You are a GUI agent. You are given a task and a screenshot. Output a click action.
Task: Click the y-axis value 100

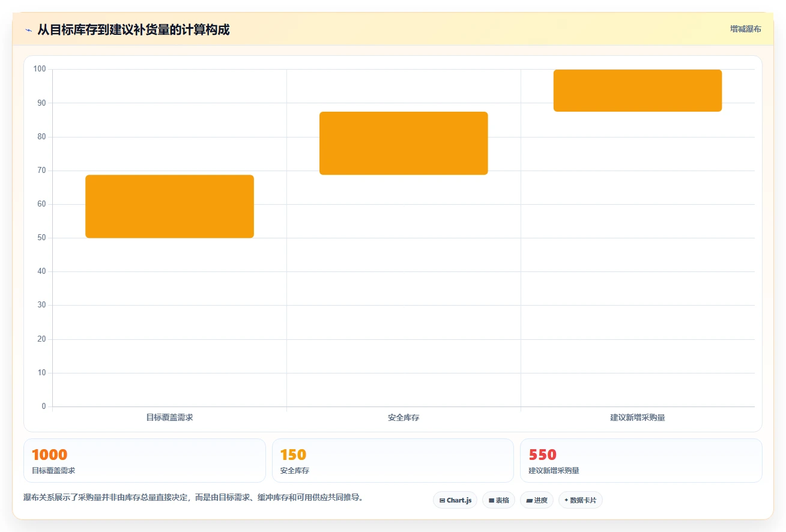tap(40, 69)
